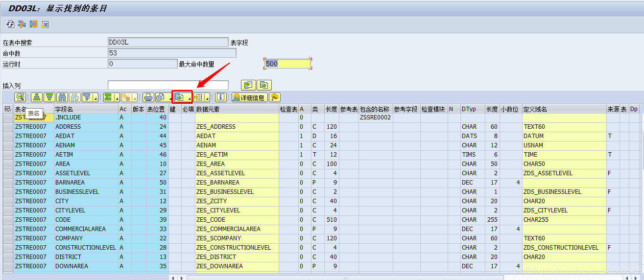
Task: Click the USNAM domain cell
Action: coord(564,145)
